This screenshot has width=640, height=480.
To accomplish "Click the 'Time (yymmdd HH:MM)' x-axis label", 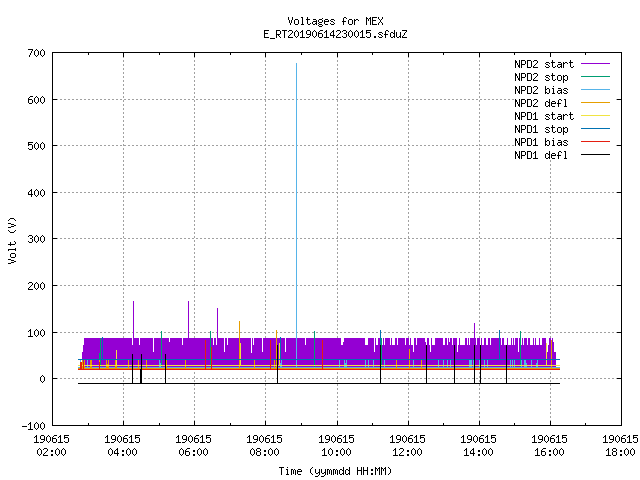I will (335, 471).
